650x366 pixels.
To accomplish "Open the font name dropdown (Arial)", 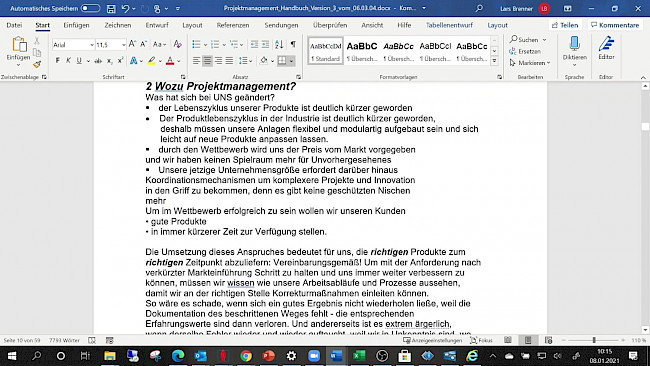I will click(92, 44).
